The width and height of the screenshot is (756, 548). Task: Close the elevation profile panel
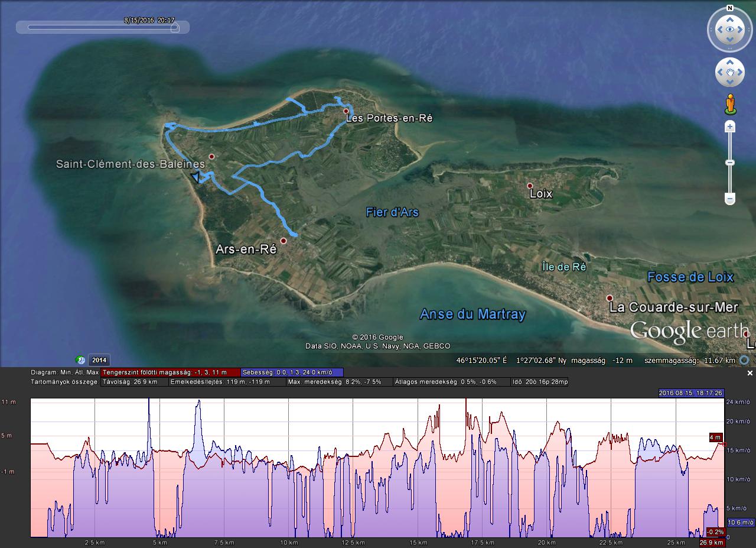point(750,373)
